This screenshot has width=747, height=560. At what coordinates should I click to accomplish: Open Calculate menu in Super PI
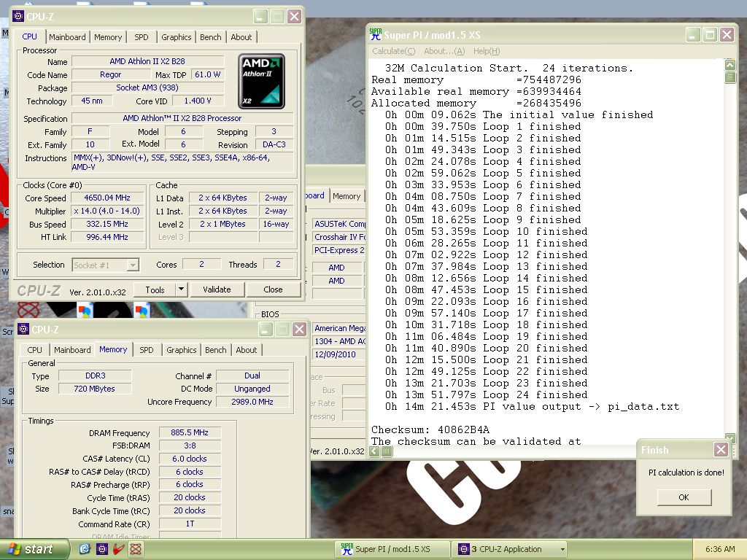[x=393, y=51]
